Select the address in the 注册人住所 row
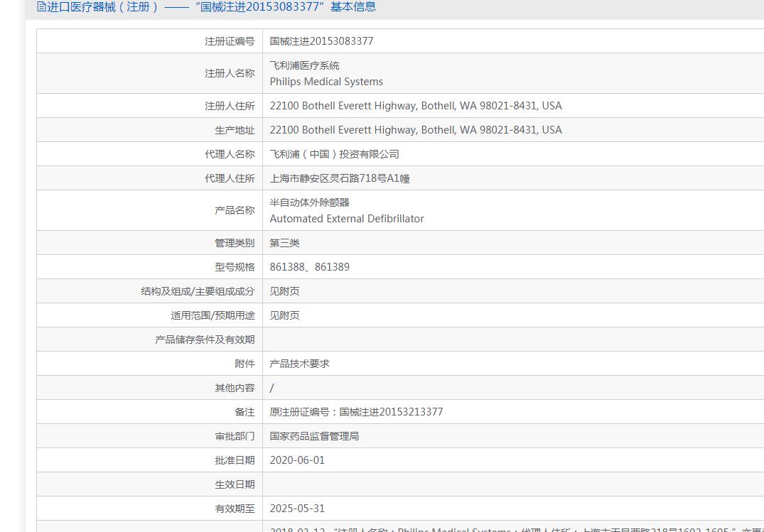 click(x=416, y=106)
